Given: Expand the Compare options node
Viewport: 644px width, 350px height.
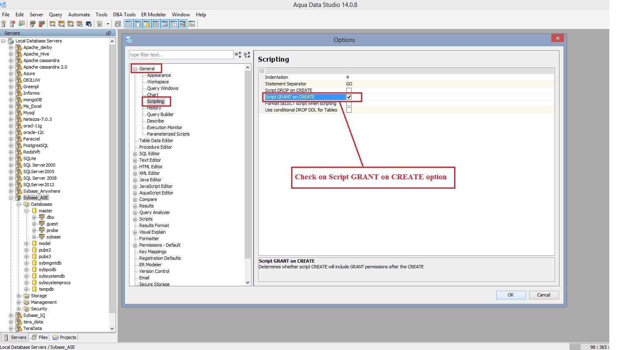Looking at the screenshot, I should click(x=135, y=200).
